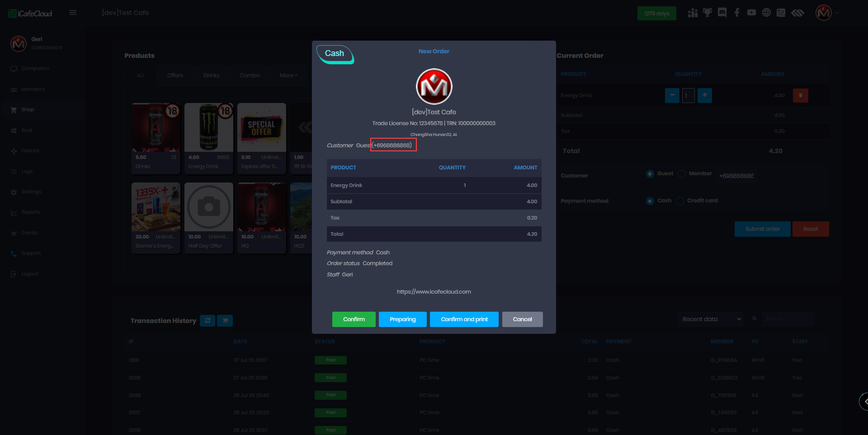Select the HQ 10.00 product card

[x=262, y=218]
